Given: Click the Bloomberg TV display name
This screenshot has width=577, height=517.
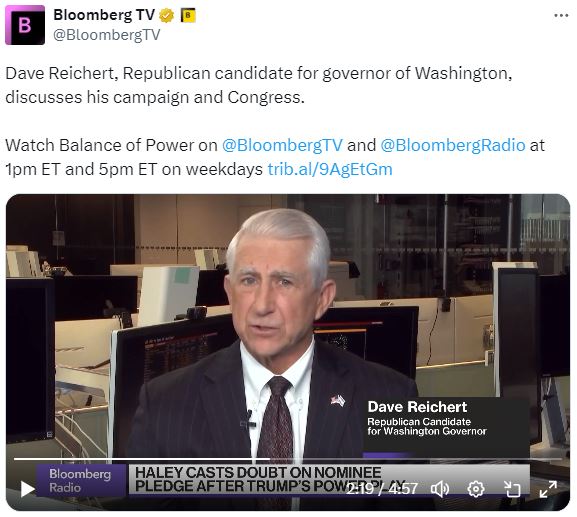Looking at the screenshot, I should coord(104,15).
